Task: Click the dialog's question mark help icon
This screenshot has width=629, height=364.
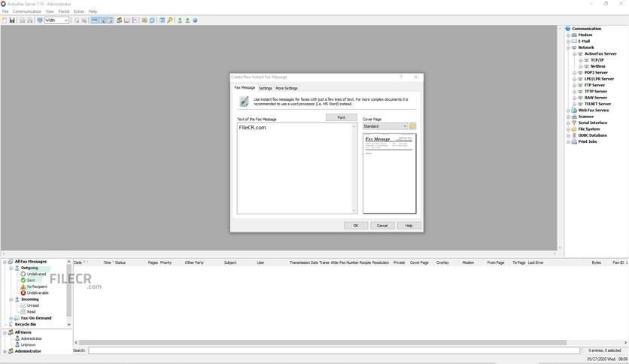Action: (401, 77)
